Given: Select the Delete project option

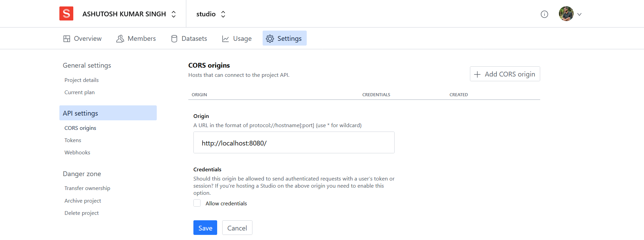Looking at the screenshot, I should click(x=81, y=213).
